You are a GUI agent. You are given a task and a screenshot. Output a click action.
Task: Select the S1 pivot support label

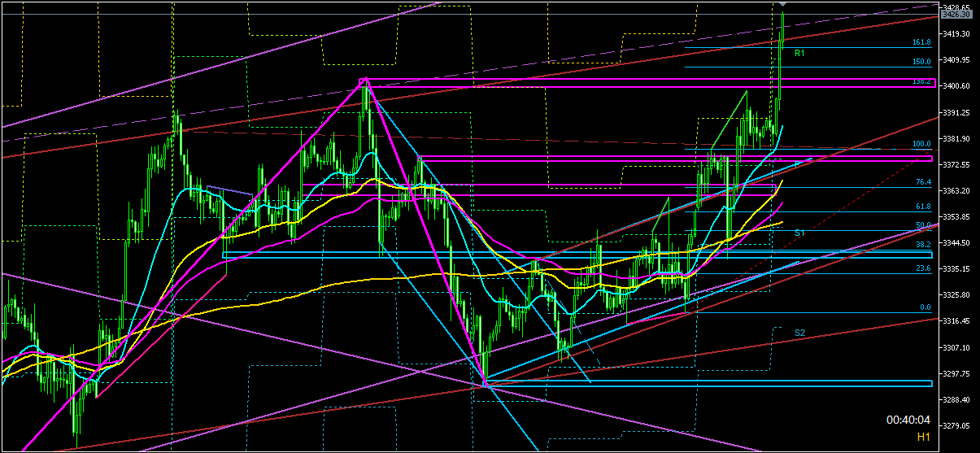[799, 233]
